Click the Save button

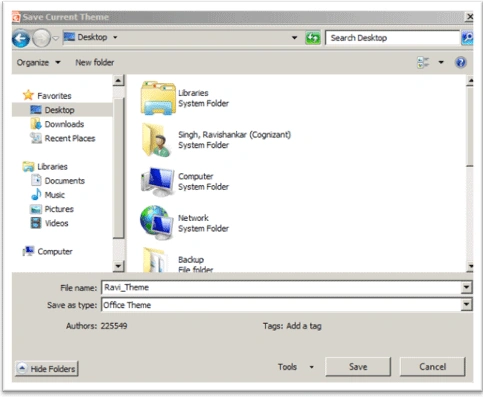pos(358,367)
